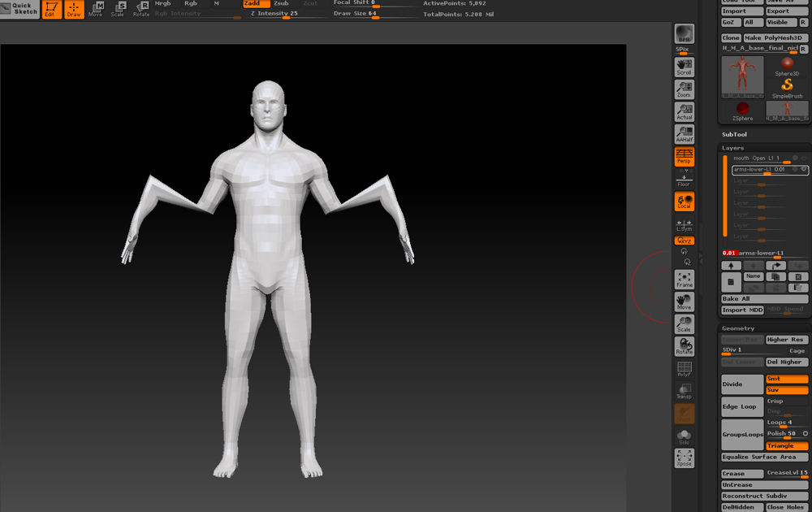
Task: Toggle the Triangle option
Action: tap(787, 445)
